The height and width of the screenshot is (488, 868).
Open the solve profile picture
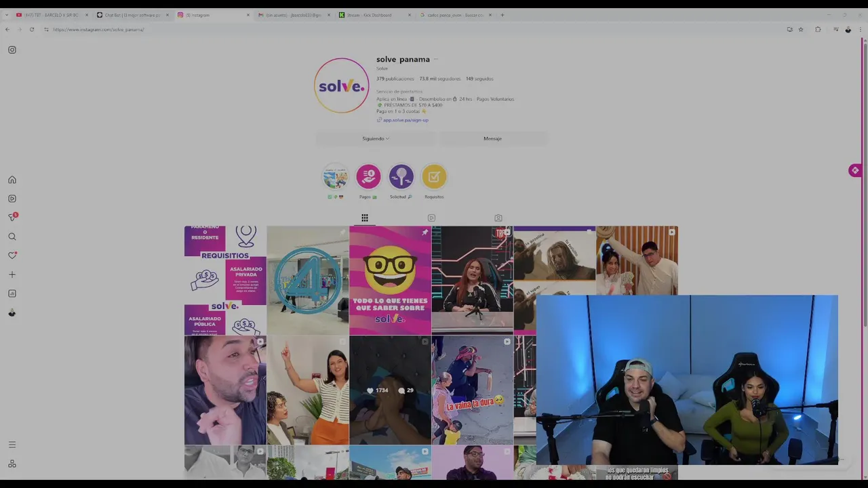(341, 85)
